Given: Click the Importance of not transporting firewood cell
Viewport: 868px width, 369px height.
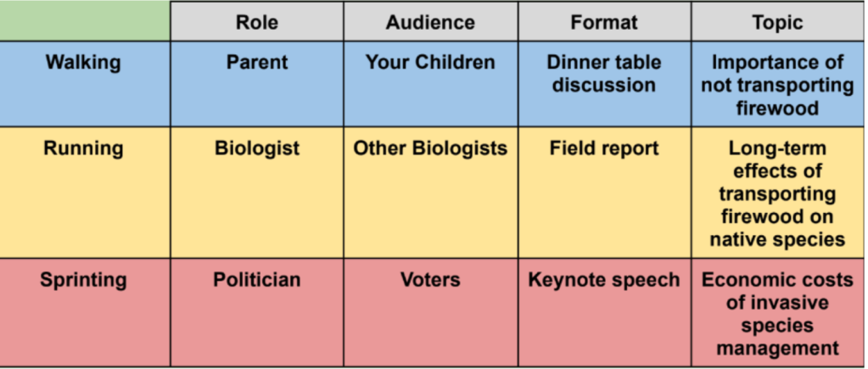Looking at the screenshot, I should [x=777, y=85].
